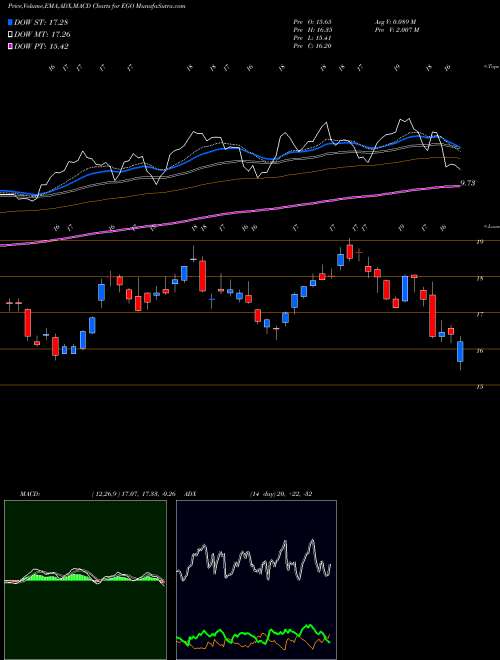The width and height of the screenshot is (500, 660).
Task: Click the ADX panel heading label
Action: (x=190, y=493)
